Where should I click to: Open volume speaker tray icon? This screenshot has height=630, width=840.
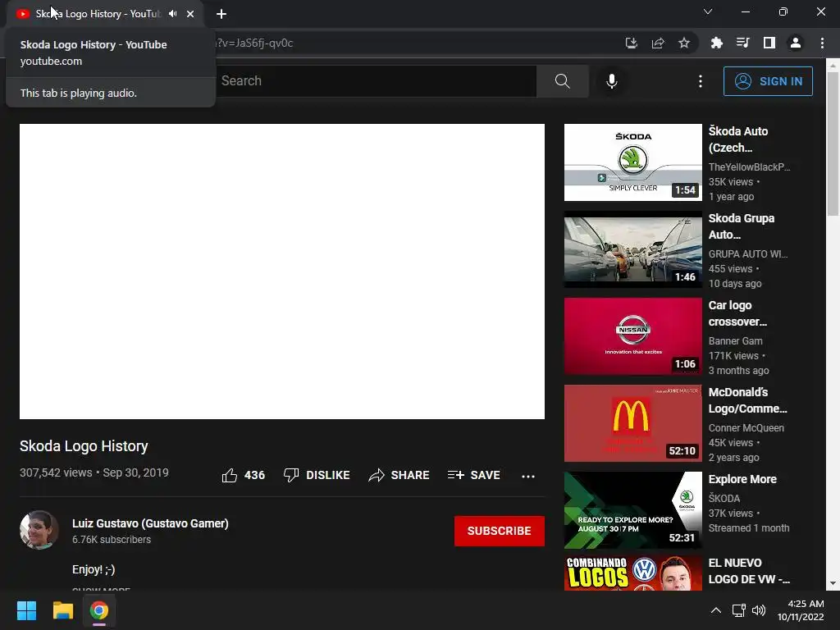pyautogui.click(x=759, y=610)
